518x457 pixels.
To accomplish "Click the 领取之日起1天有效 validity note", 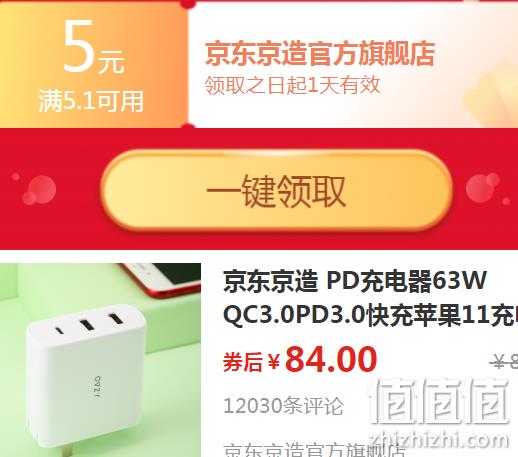I will tap(292, 85).
